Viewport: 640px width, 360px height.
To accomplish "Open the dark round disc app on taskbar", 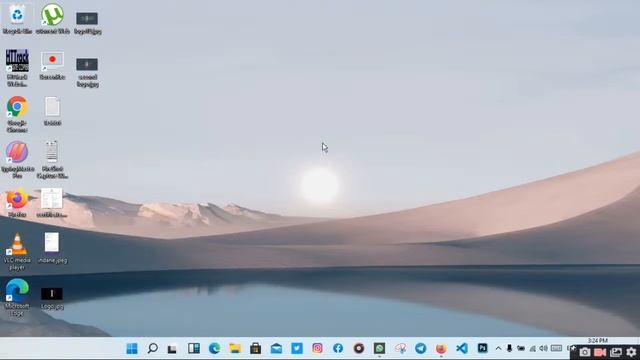I will 359,349.
